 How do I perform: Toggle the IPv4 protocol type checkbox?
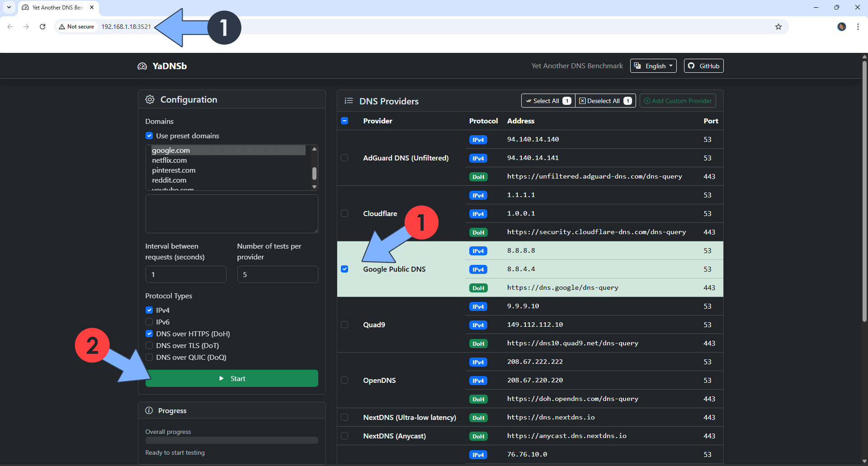tap(149, 310)
